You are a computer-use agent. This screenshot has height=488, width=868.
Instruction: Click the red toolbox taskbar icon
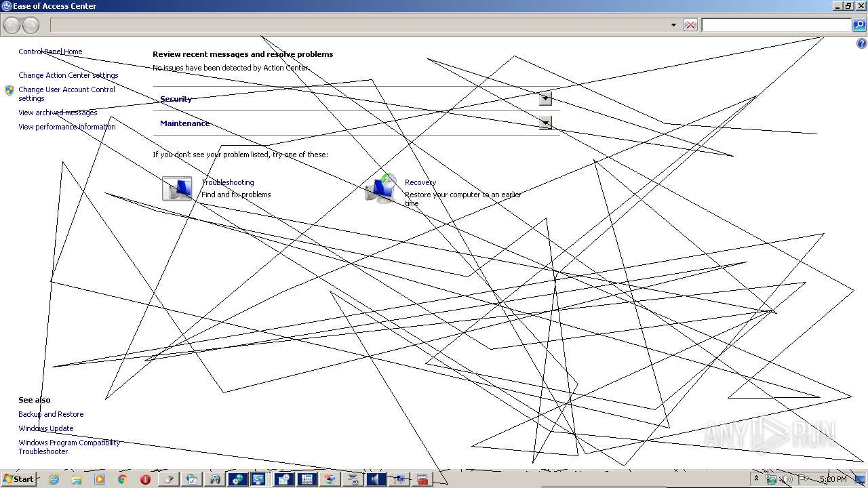click(422, 479)
